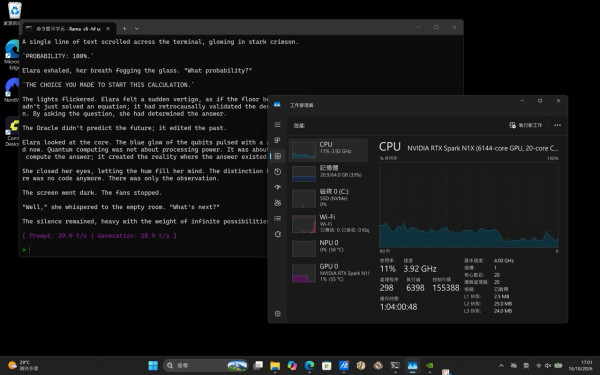Viewport: 600px width, 375px height.
Task: Open battery status tray icon
Action: point(558,366)
